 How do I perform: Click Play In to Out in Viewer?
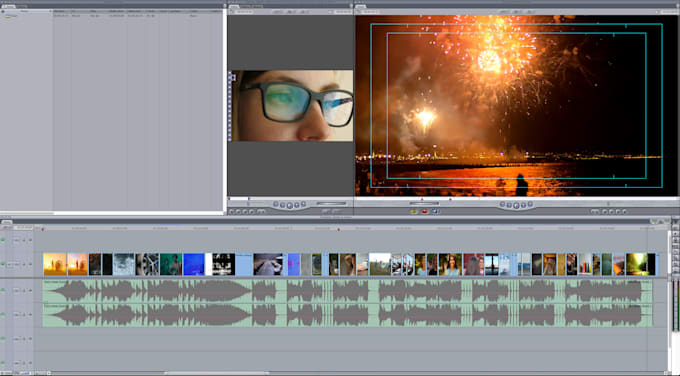point(283,205)
